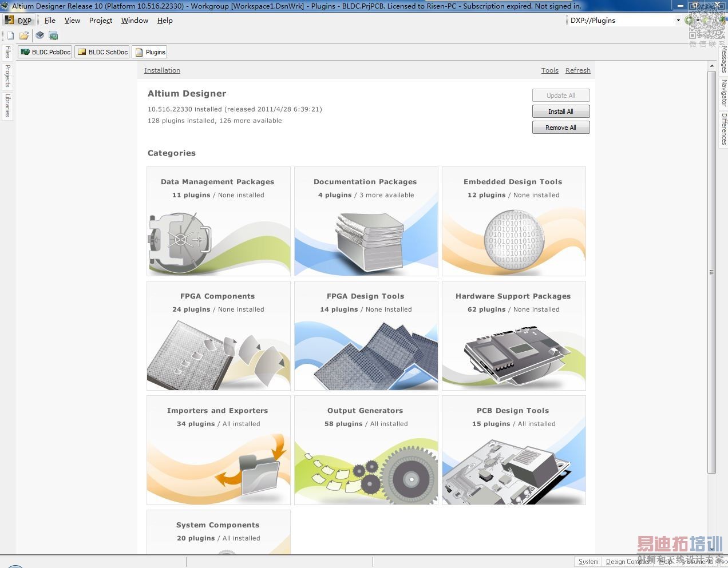This screenshot has height=568, width=728.
Task: Open Data Management Packages category
Action: click(218, 221)
